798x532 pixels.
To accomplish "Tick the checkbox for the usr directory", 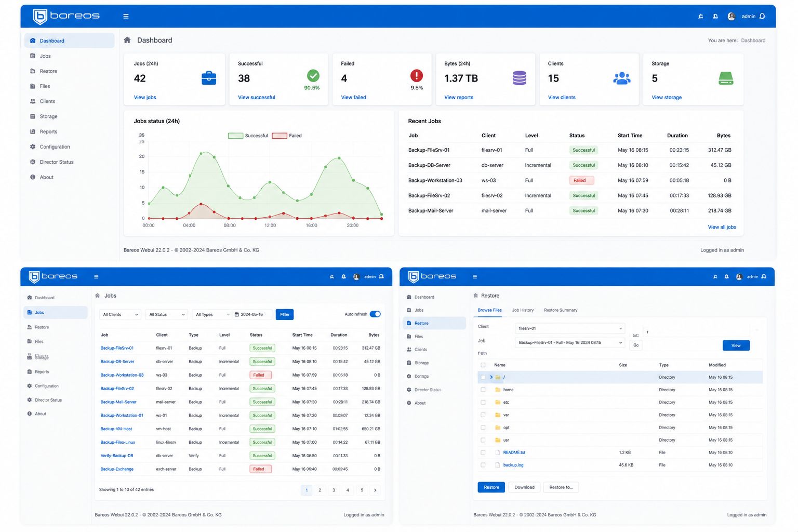I will pos(483,440).
